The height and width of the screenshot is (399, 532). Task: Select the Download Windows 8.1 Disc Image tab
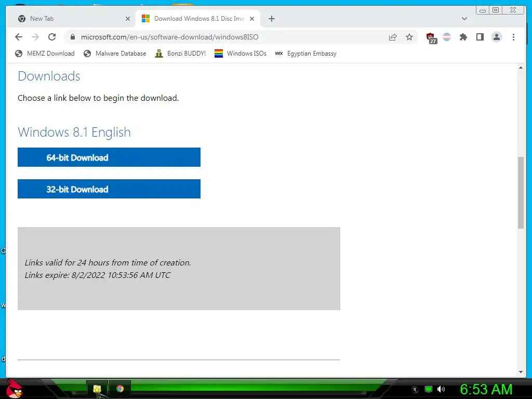(x=198, y=19)
